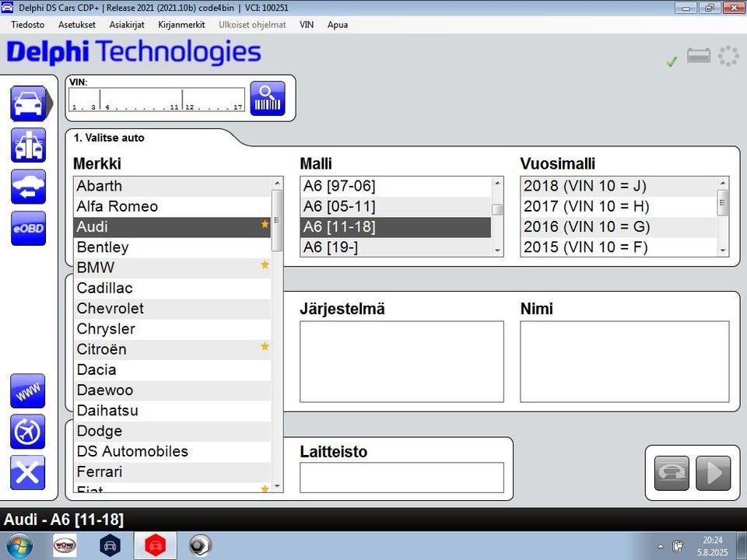Open the Tiedosto menu
The height and width of the screenshot is (560, 747).
pyautogui.click(x=28, y=25)
